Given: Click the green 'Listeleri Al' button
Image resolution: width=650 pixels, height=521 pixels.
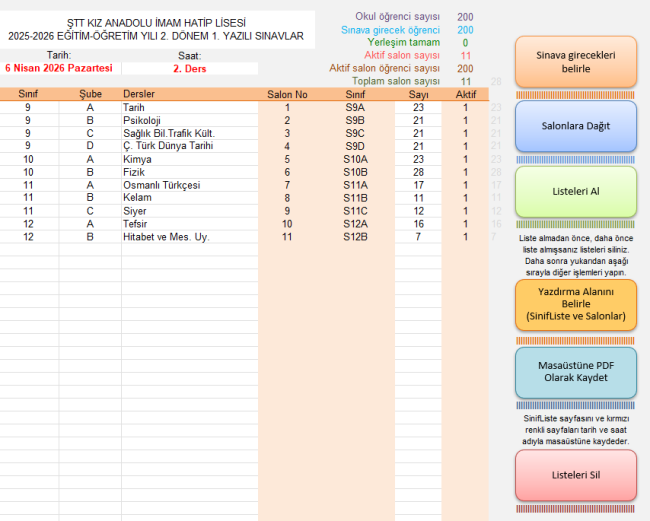Looking at the screenshot, I should pyautogui.click(x=576, y=191).
